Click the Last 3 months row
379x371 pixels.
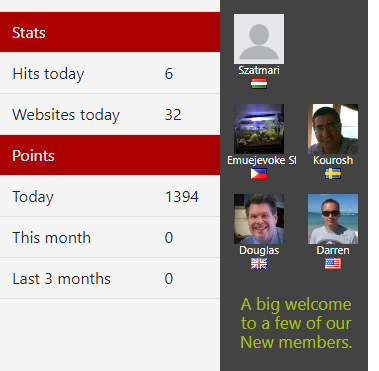pyautogui.click(x=110, y=278)
